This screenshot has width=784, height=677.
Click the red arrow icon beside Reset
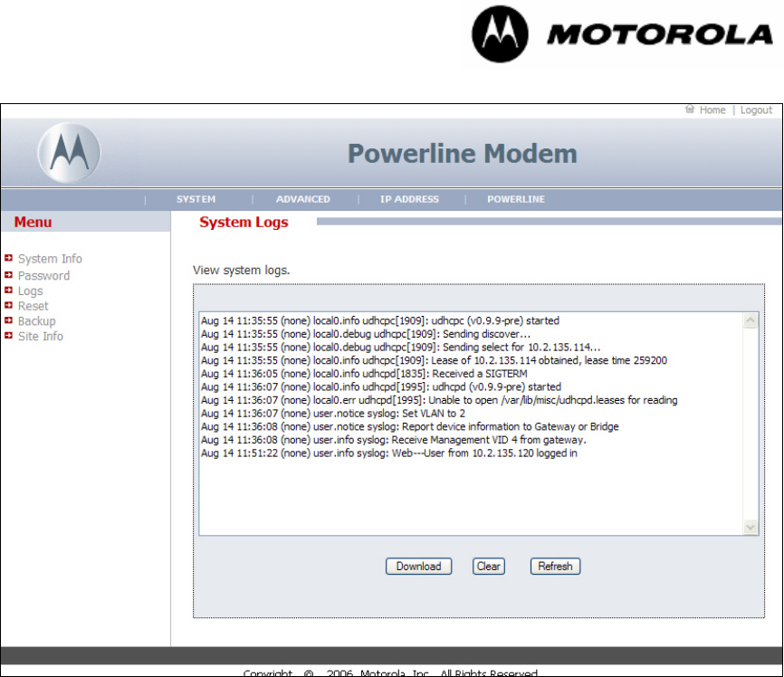8,305
